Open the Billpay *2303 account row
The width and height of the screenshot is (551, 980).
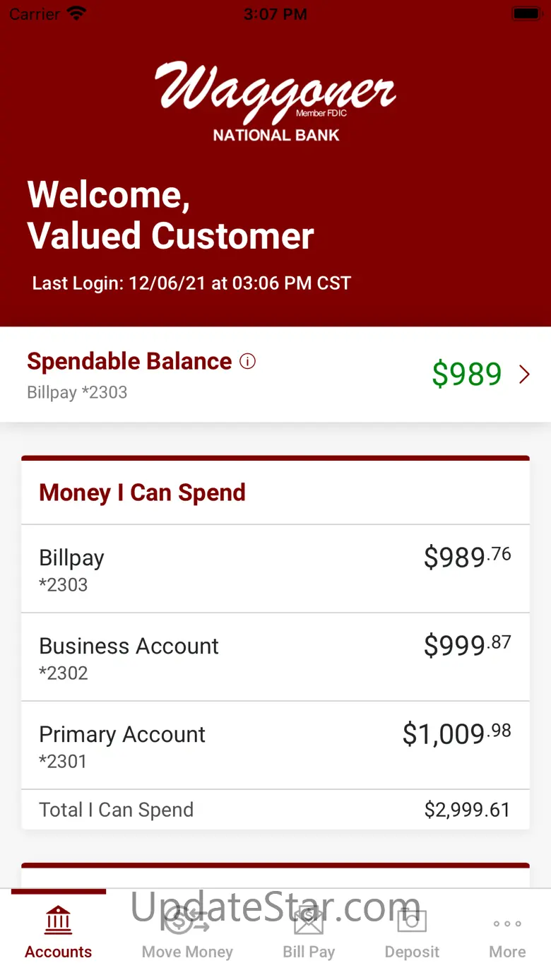[x=275, y=569]
